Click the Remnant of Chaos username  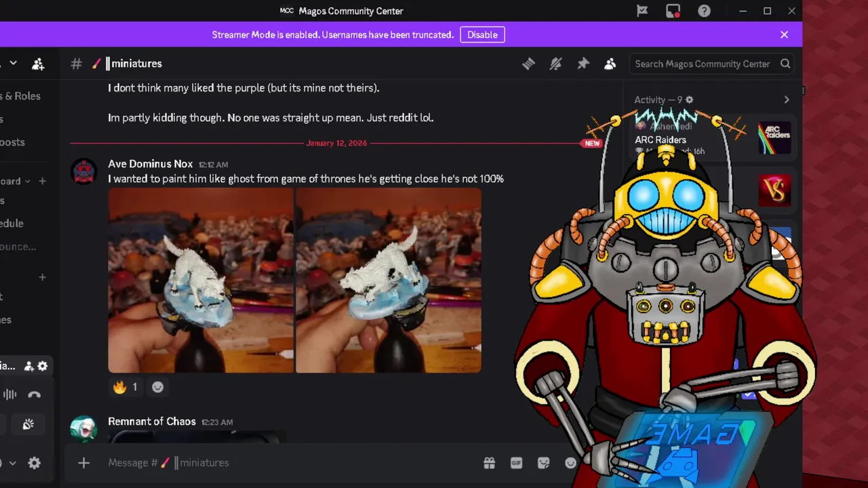[152, 422]
